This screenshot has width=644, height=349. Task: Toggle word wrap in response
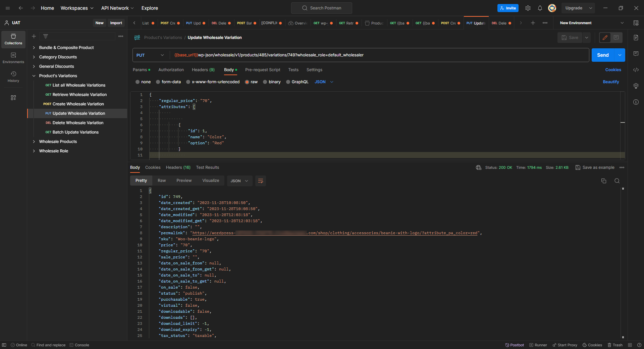(x=261, y=181)
